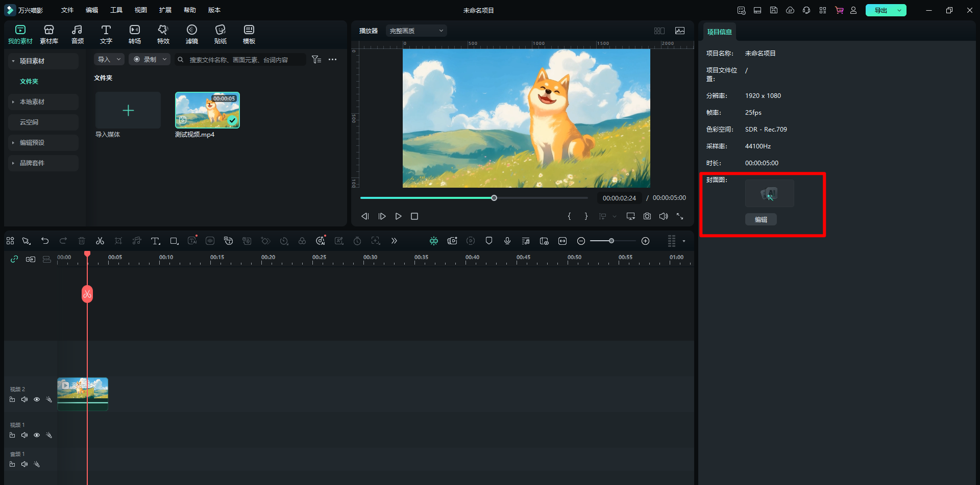The width and height of the screenshot is (980, 485).
Task: Enter fullscreen preview mode
Action: point(680,216)
